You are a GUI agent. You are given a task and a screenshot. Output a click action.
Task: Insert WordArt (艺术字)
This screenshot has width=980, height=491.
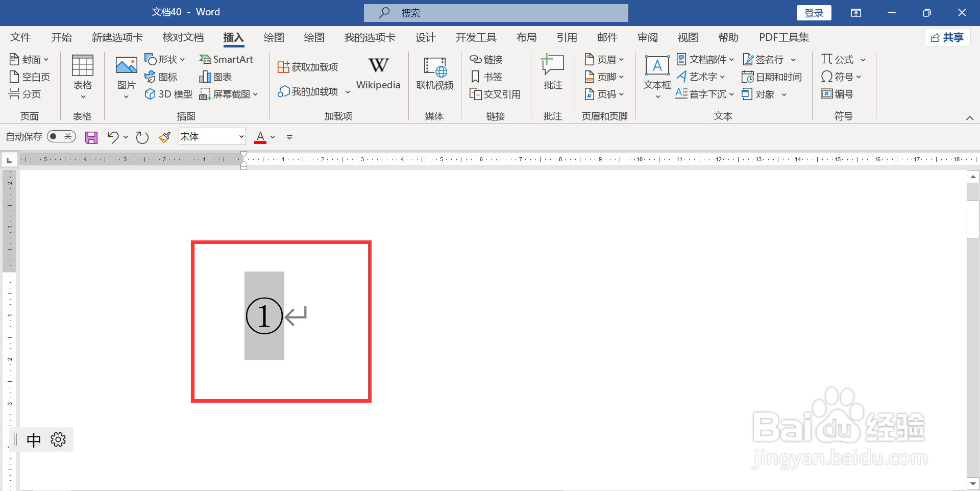[x=701, y=77]
